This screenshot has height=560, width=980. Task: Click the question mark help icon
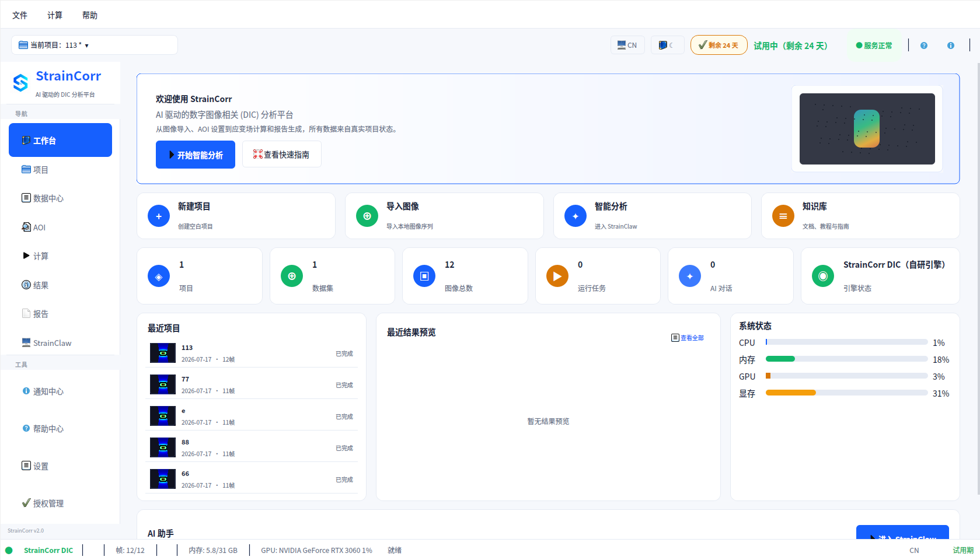pos(924,45)
